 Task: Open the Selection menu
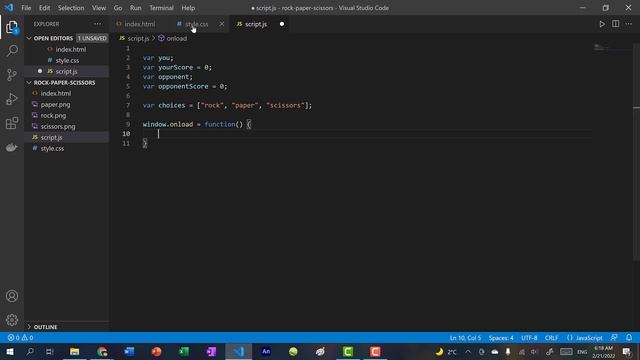click(x=71, y=8)
